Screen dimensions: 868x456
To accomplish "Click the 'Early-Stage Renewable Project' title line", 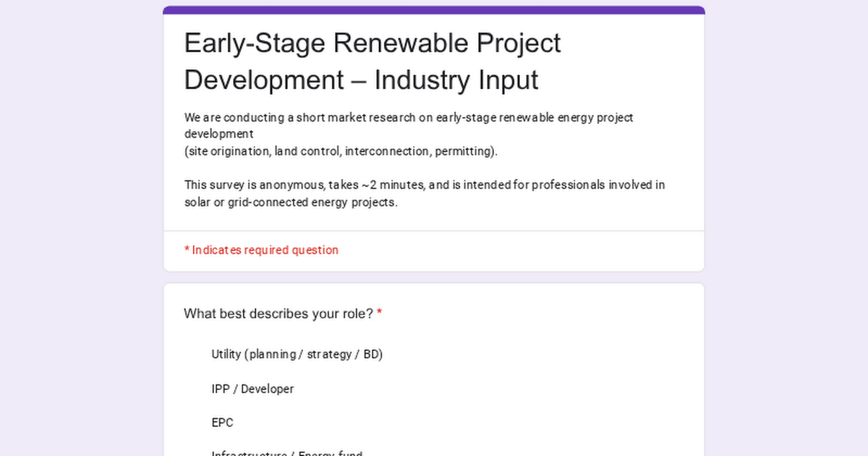I will 372,43.
